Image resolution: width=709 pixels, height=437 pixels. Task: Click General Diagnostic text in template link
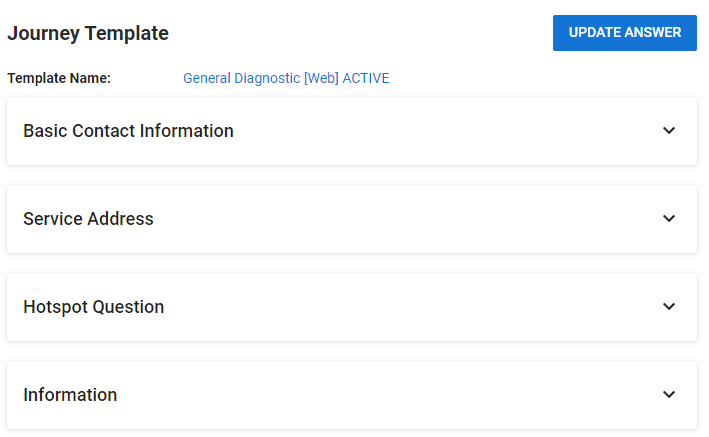241,78
